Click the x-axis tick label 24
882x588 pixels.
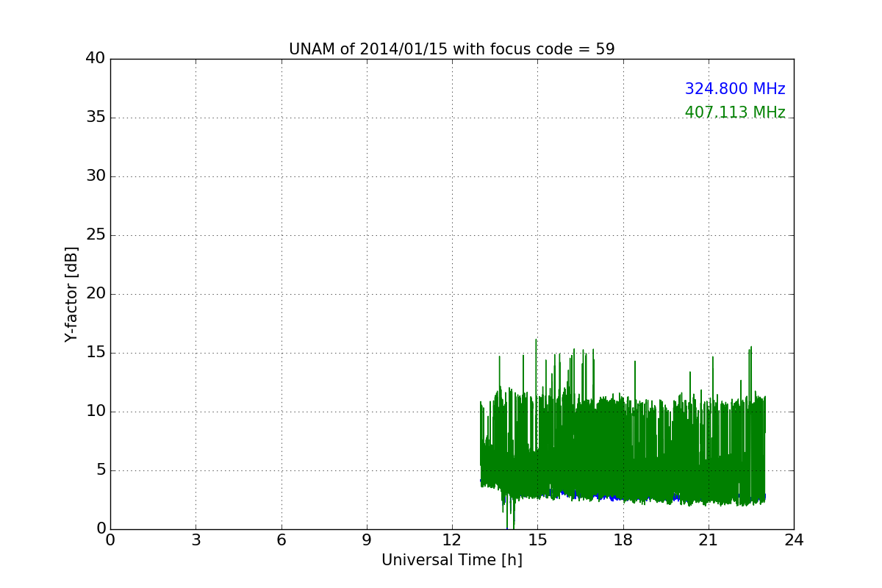pos(794,540)
